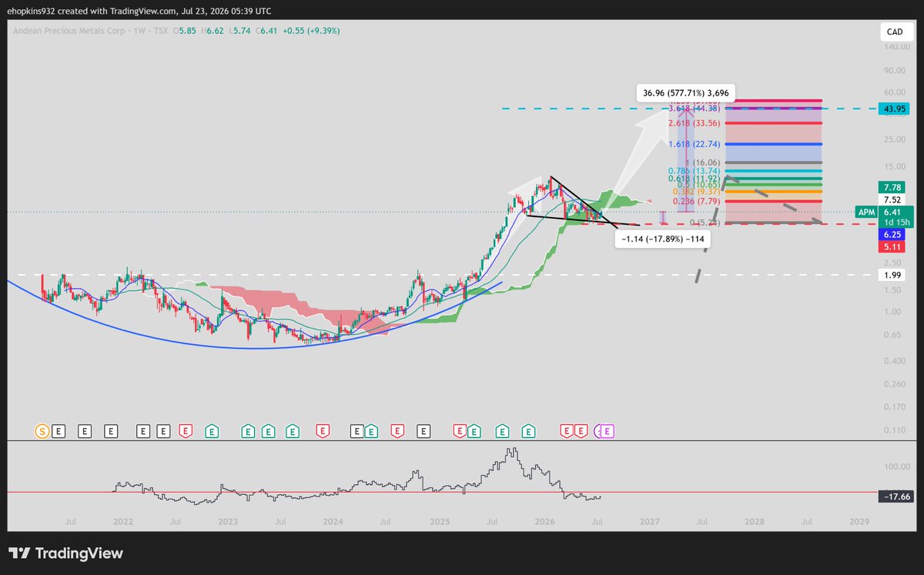Click the −1.14 (−17.89%) measurement tooltip
Image resolution: width=924 pixels, height=575 pixels.
point(663,239)
